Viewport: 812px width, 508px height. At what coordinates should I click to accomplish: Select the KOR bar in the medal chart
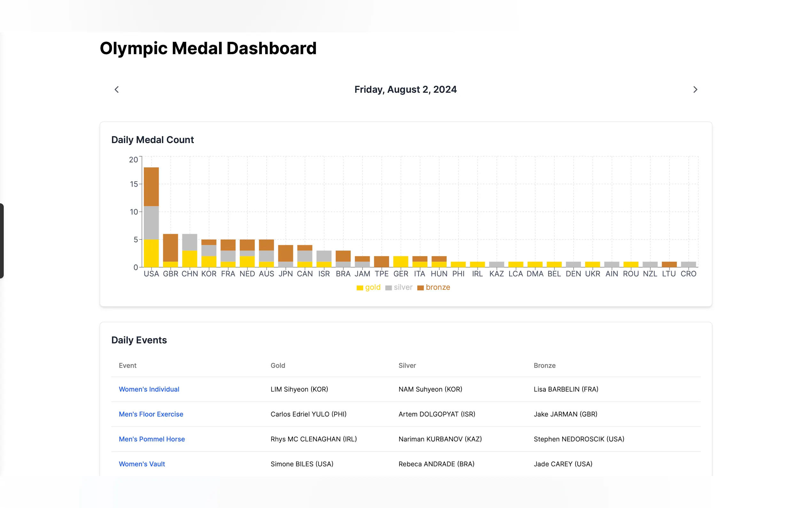pos(209,254)
